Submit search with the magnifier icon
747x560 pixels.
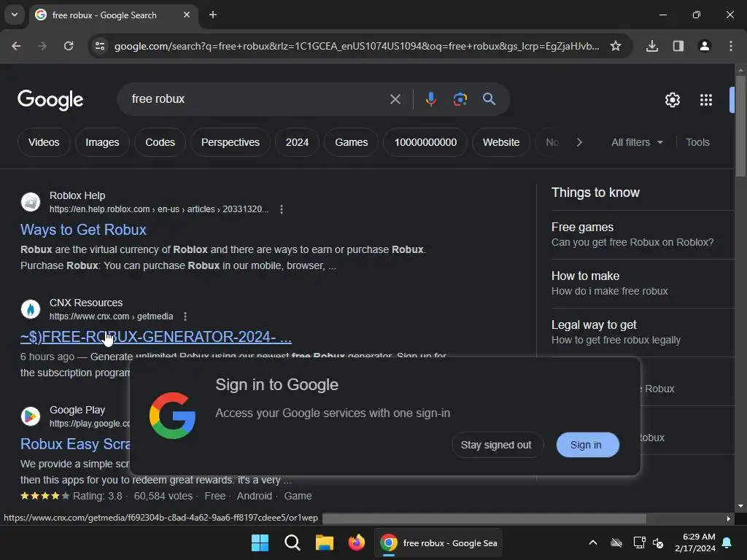pos(489,99)
